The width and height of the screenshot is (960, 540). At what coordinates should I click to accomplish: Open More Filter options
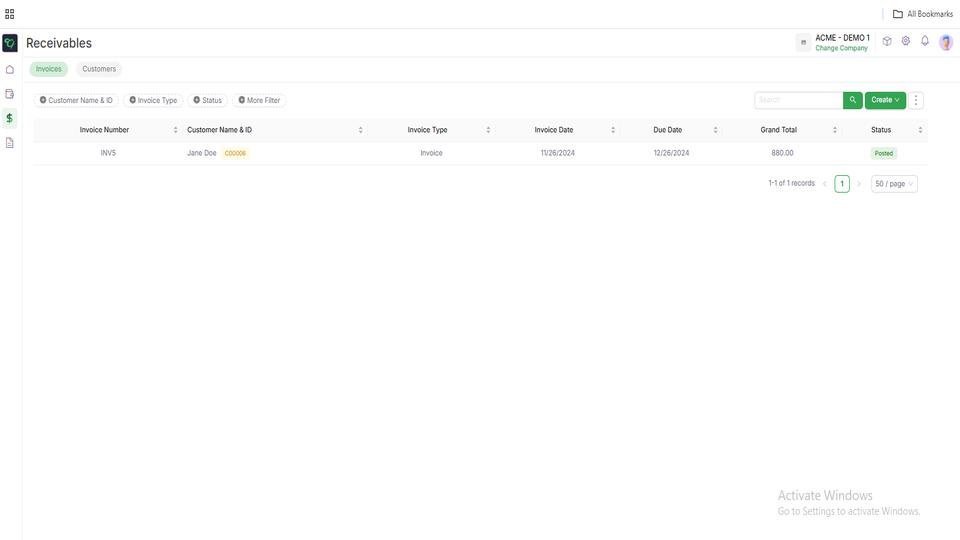[x=259, y=100]
